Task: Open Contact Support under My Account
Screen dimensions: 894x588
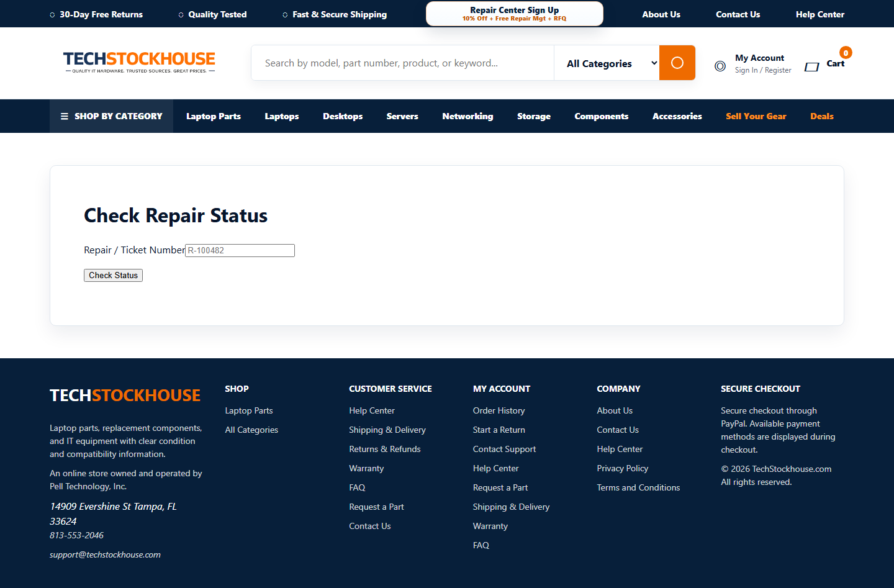Action: click(x=504, y=449)
